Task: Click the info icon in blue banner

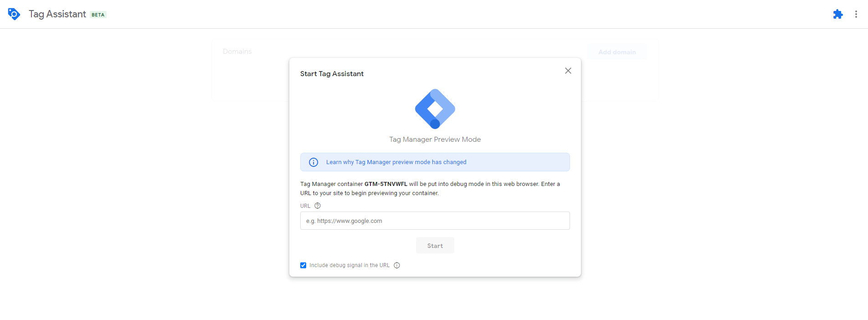Action: pyautogui.click(x=313, y=162)
